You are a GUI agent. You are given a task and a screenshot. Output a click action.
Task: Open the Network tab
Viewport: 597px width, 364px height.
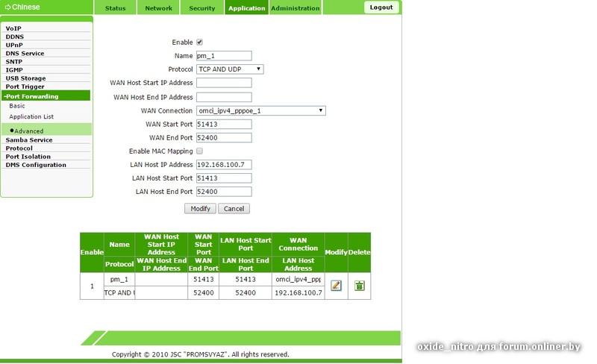[158, 8]
